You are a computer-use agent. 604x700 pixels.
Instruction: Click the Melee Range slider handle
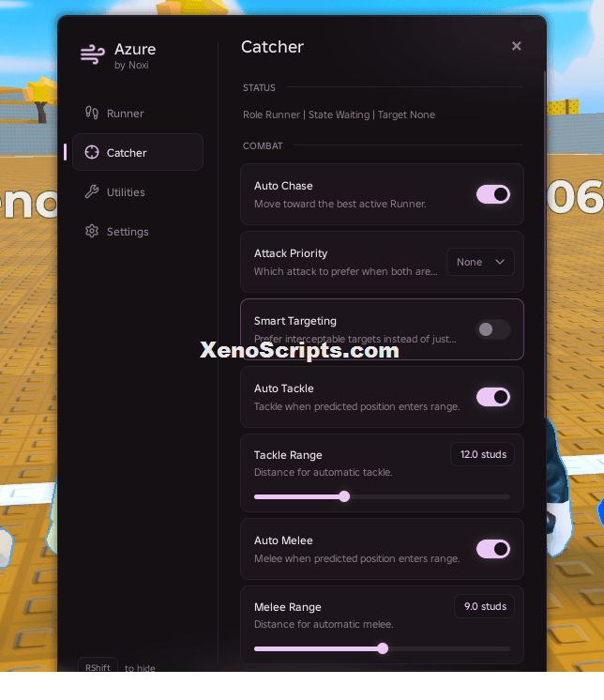point(383,648)
